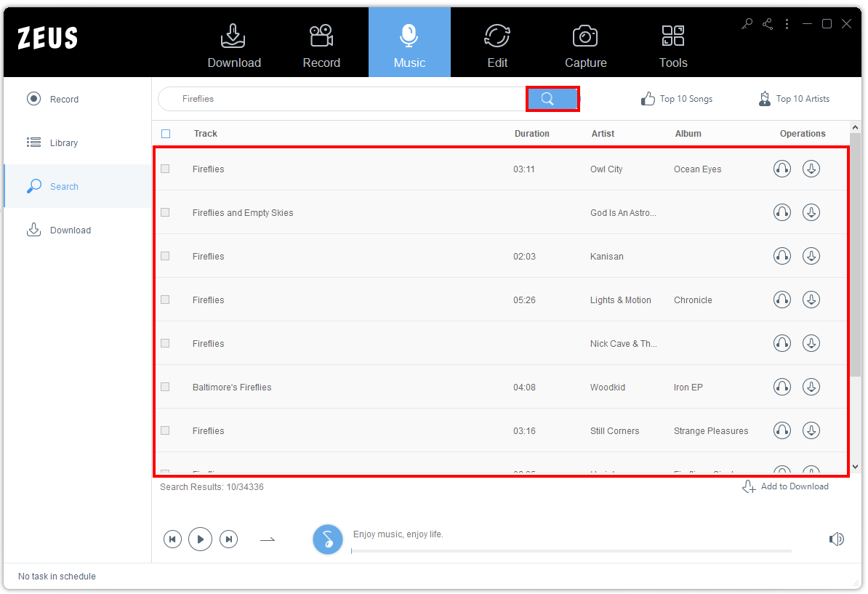Show the Top 10 Songs list
This screenshot has height=594, width=868.
pos(677,99)
